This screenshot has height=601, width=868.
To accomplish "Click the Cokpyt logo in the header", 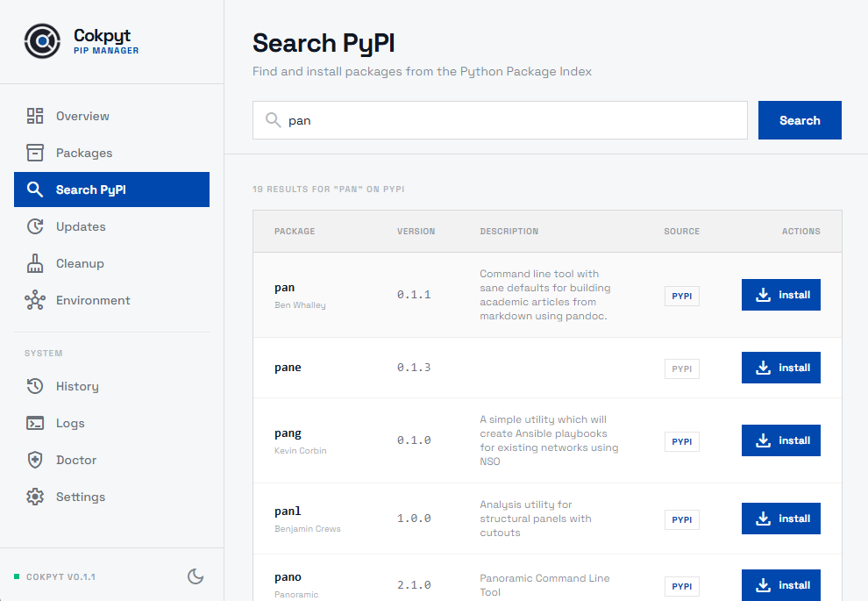I will (x=42, y=41).
